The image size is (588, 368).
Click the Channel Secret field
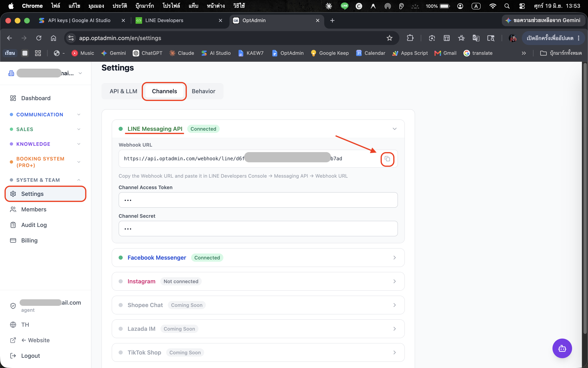click(258, 229)
